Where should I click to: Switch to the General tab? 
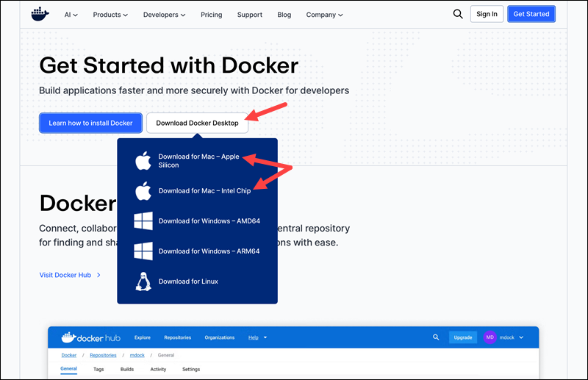point(68,369)
